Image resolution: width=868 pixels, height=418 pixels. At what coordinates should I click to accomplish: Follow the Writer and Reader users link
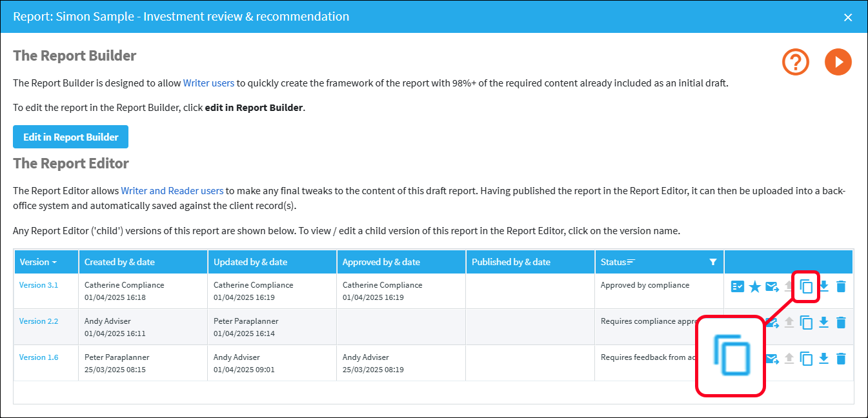(x=172, y=190)
